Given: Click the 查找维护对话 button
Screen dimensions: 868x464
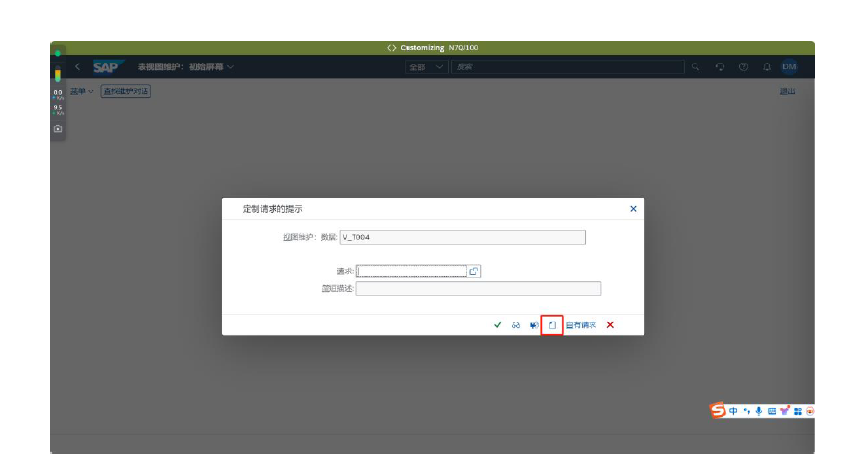Looking at the screenshot, I should (x=126, y=91).
